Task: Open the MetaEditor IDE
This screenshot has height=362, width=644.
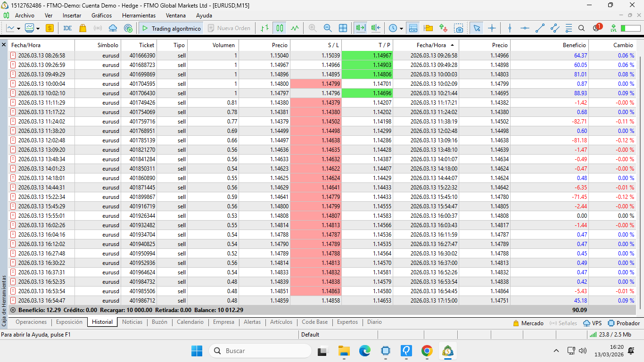Action: [x=67, y=28]
